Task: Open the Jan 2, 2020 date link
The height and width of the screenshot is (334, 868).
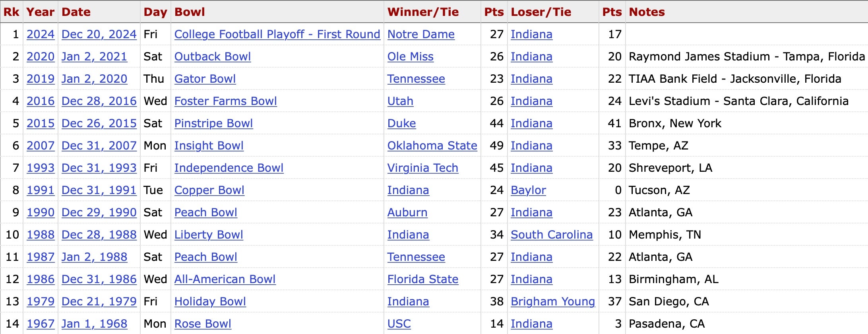Action: (x=94, y=79)
